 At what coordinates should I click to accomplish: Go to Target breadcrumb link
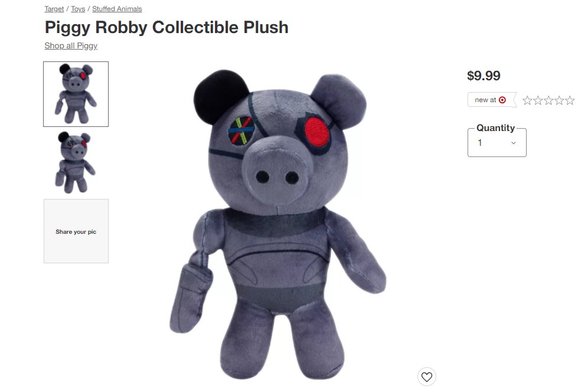point(54,9)
